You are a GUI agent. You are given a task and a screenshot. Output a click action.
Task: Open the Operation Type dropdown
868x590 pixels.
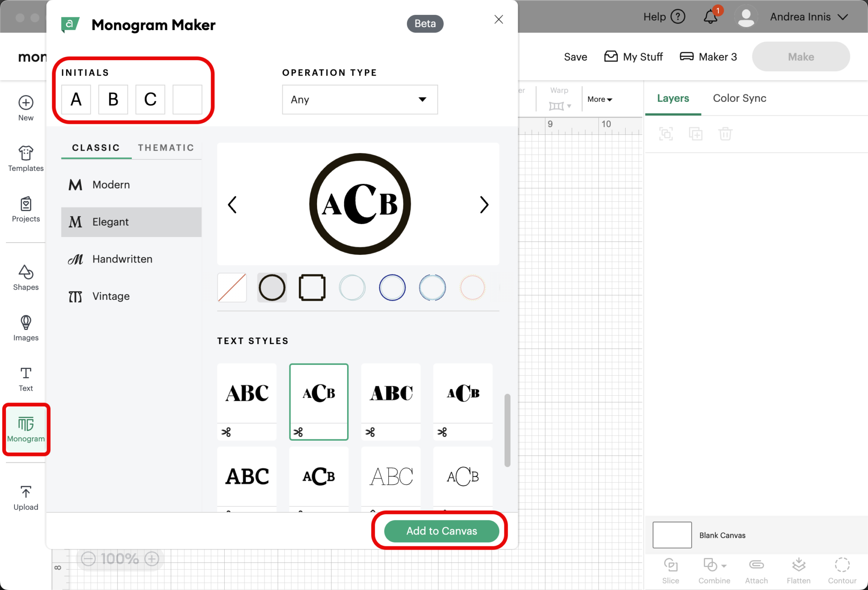point(359,100)
